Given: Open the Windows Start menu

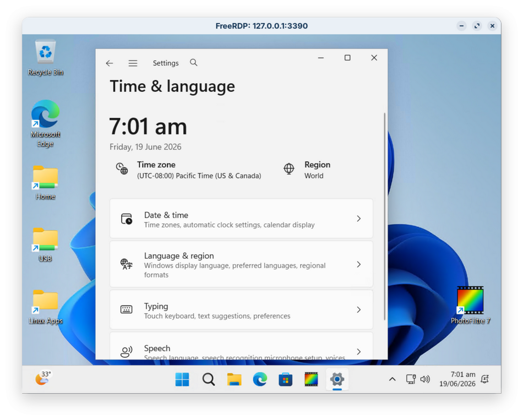Looking at the screenshot, I should click(182, 379).
